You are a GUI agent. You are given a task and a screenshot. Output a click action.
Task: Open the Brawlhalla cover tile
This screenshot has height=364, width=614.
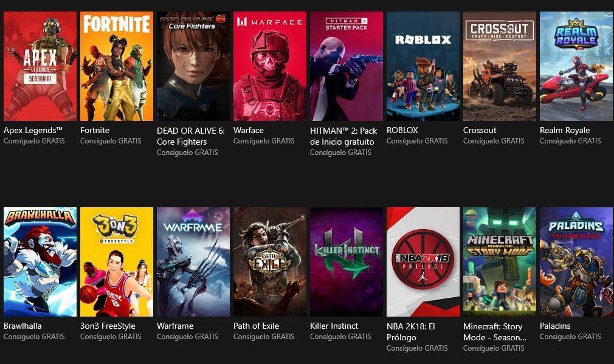tap(40, 262)
